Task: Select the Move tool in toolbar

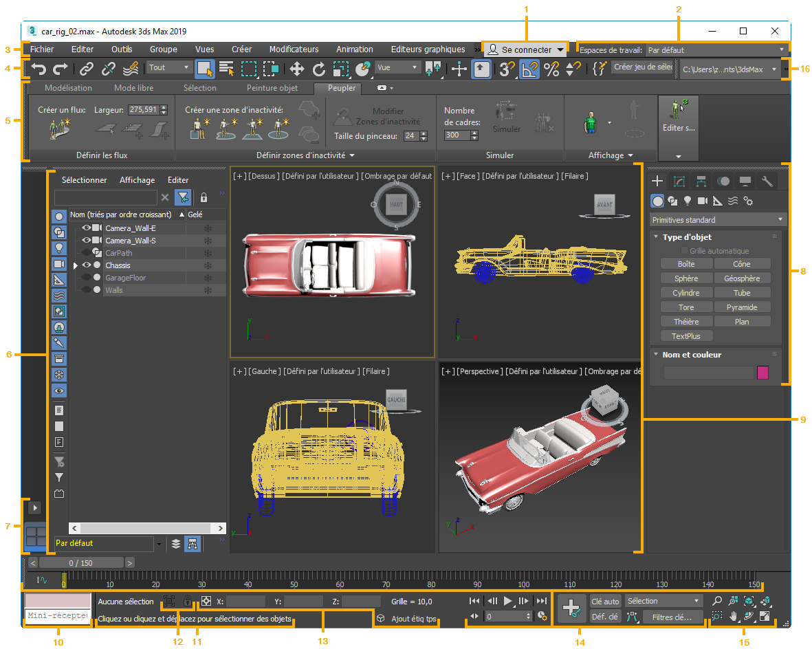Action: point(296,68)
